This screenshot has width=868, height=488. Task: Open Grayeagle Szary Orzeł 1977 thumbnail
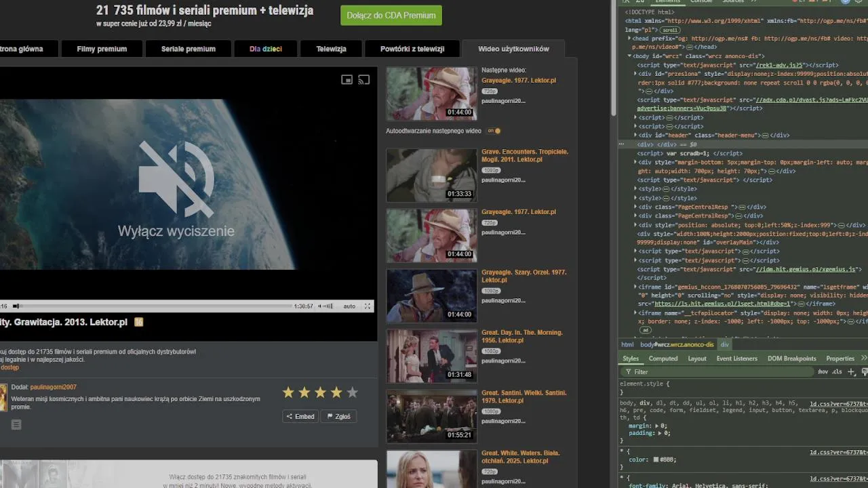pyautogui.click(x=432, y=296)
